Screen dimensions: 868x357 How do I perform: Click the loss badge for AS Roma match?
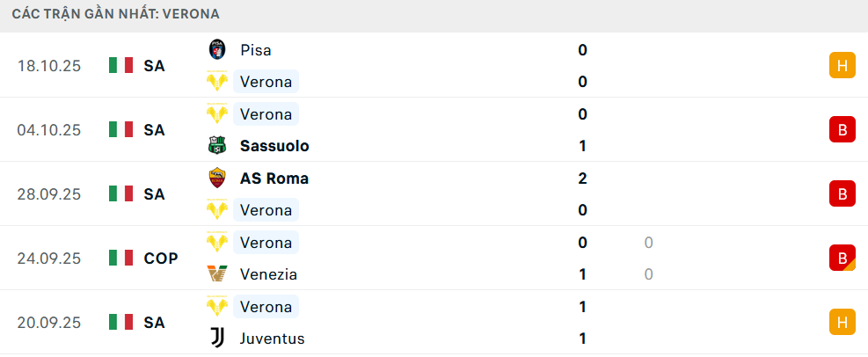click(x=842, y=193)
